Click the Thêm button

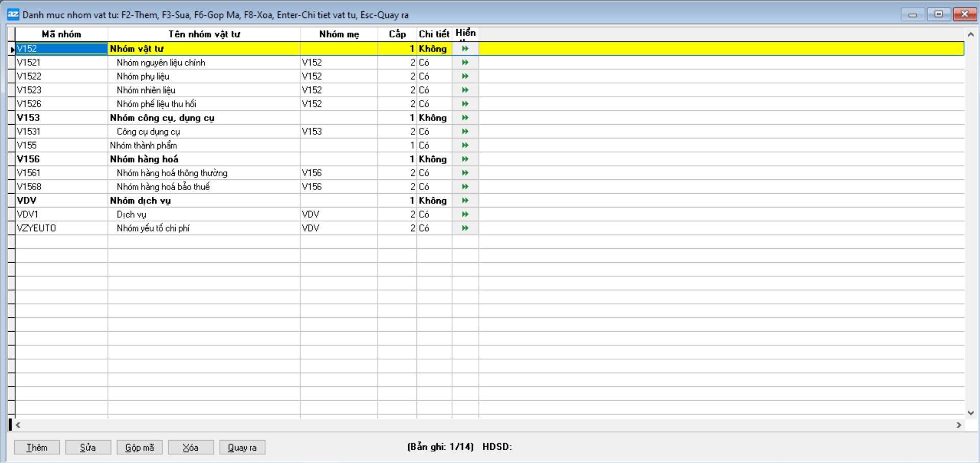(37, 447)
